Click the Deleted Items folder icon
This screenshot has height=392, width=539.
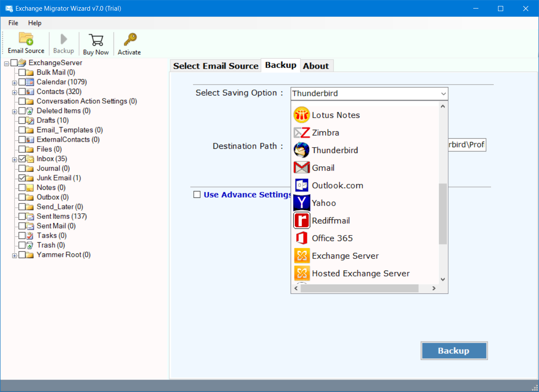coord(30,111)
